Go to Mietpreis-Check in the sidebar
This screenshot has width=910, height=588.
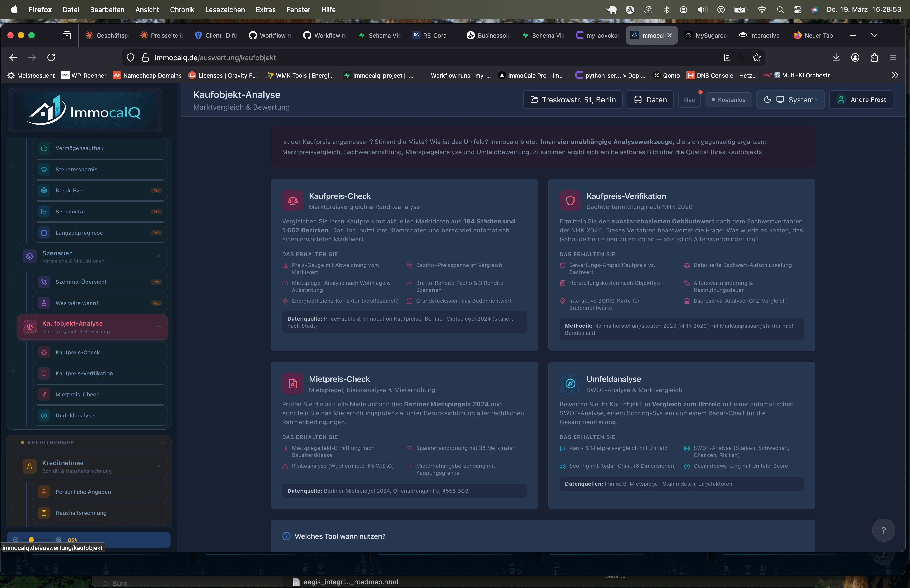tap(100, 395)
